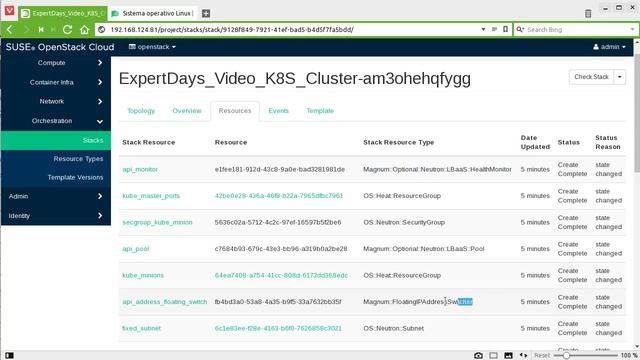Reset zoom with the Reset button
The image size is (640, 360).
point(542,356)
